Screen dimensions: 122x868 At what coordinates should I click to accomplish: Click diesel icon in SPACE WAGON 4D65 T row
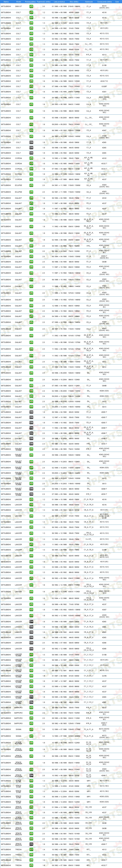31,844
